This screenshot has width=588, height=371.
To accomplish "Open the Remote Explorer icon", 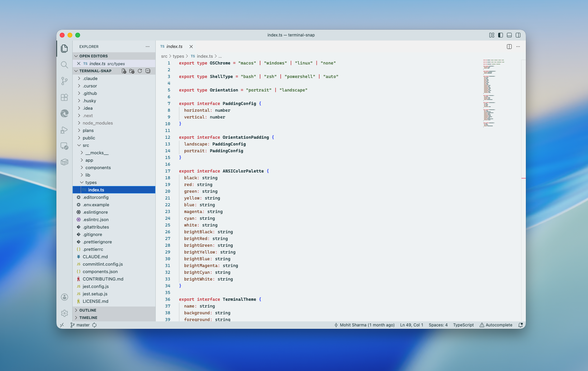I will [x=64, y=146].
